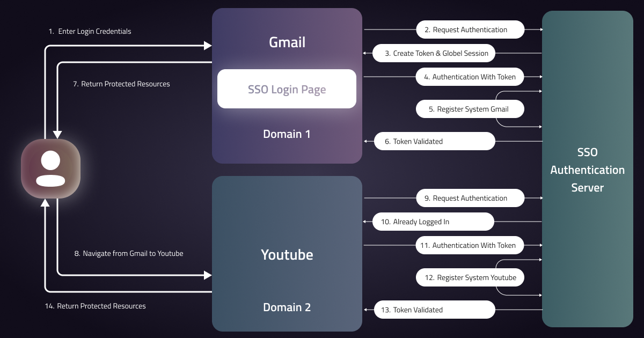Click '6. Token Validated' pill
The height and width of the screenshot is (338, 644).
point(434,141)
